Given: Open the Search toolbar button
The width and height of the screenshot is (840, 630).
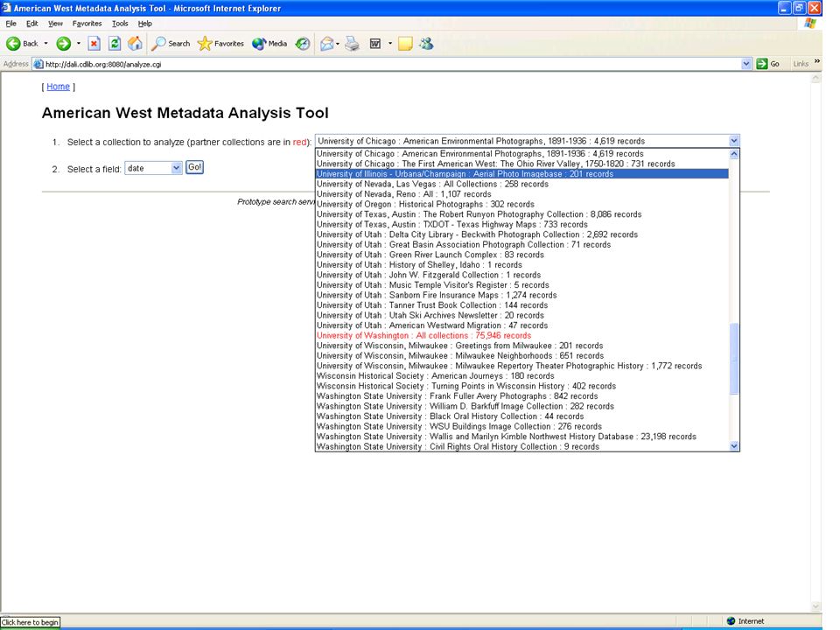Looking at the screenshot, I should pyautogui.click(x=171, y=44).
